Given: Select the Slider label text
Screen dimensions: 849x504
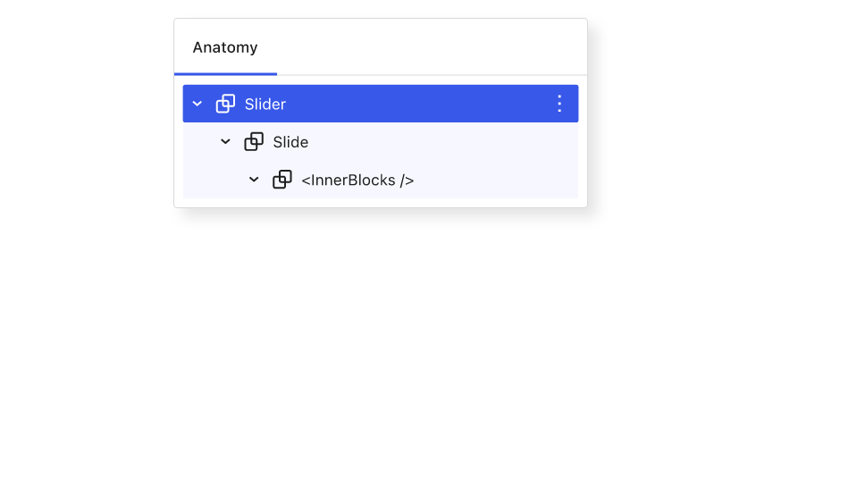Looking at the screenshot, I should (x=265, y=104).
